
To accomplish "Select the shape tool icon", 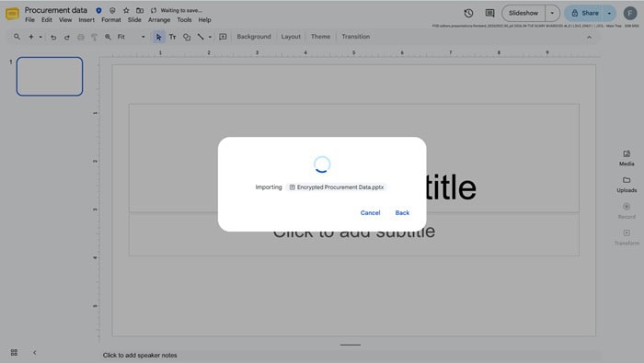I will [187, 37].
